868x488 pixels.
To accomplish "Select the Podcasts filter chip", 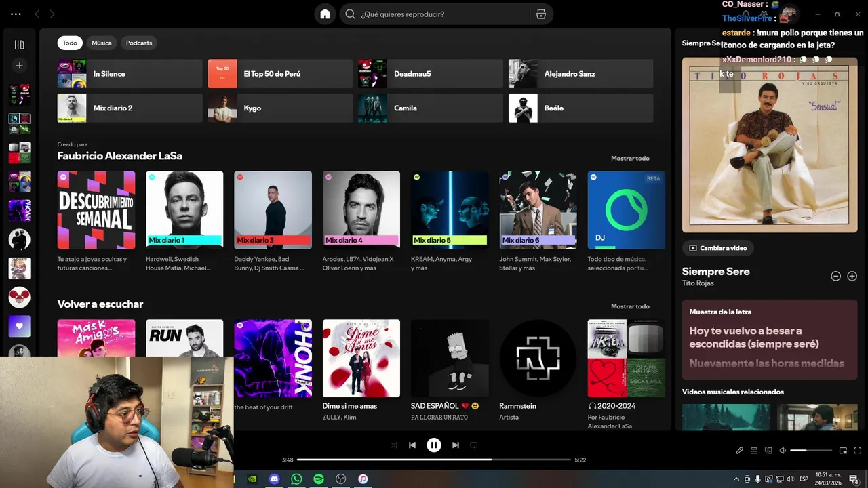I will [139, 43].
